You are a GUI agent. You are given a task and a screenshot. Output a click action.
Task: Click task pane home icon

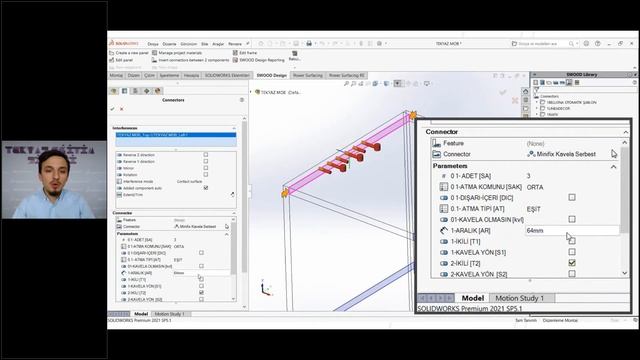[526, 91]
